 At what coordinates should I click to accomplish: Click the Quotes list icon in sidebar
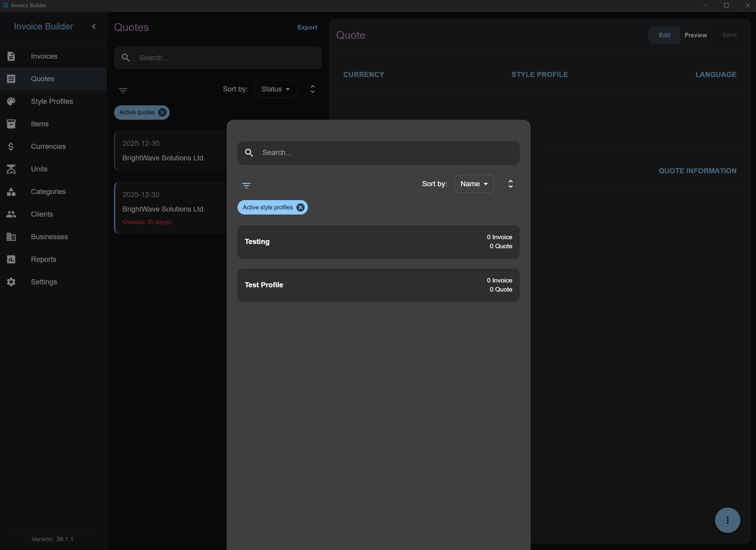click(x=11, y=79)
